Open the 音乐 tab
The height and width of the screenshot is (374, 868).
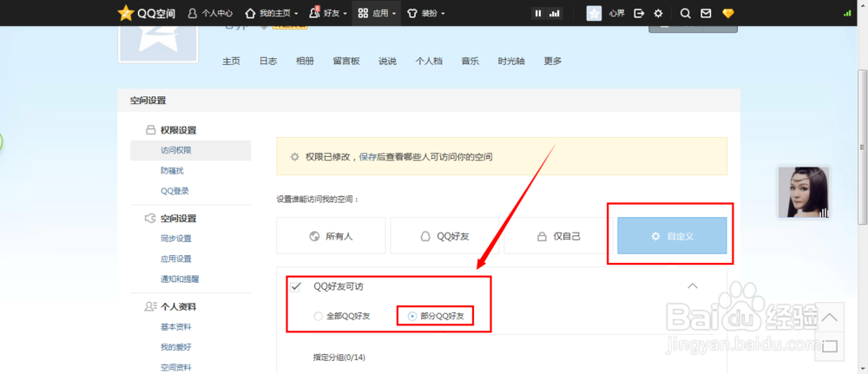coord(470,62)
